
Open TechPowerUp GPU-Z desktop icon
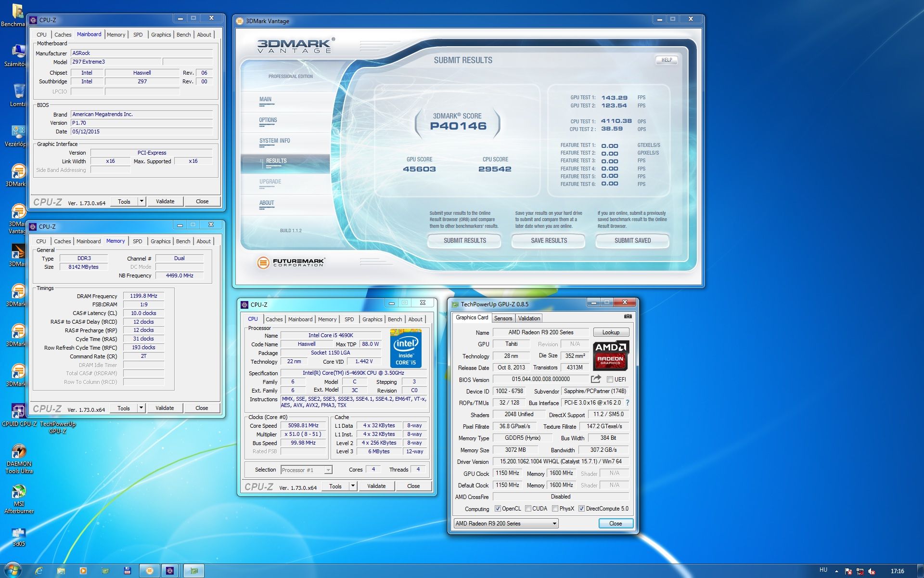[57, 426]
